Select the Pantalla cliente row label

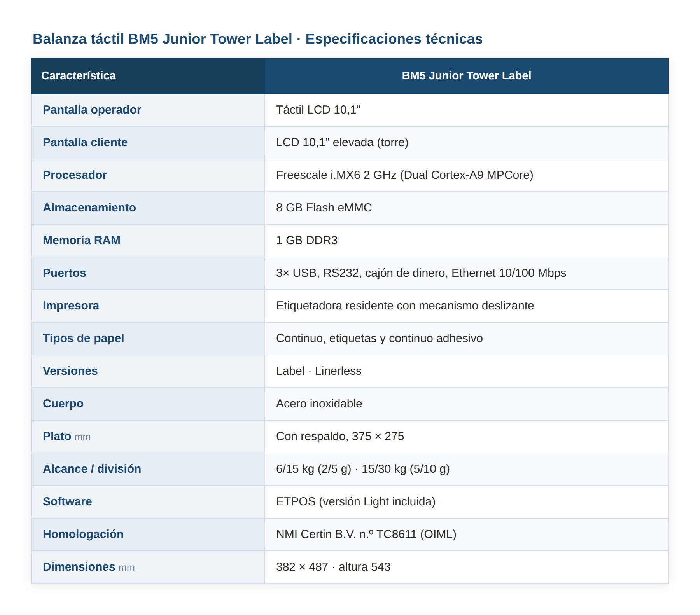point(85,142)
